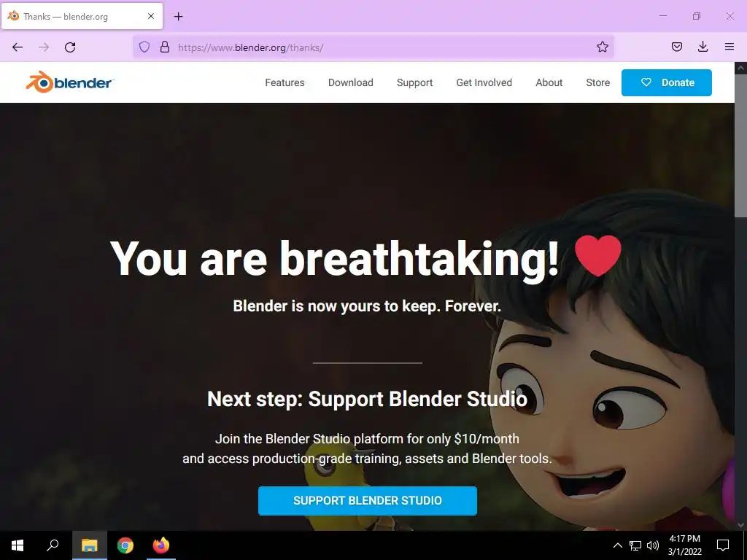The image size is (747, 560).
Task: Open volume speaker tray icon
Action: [653, 545]
